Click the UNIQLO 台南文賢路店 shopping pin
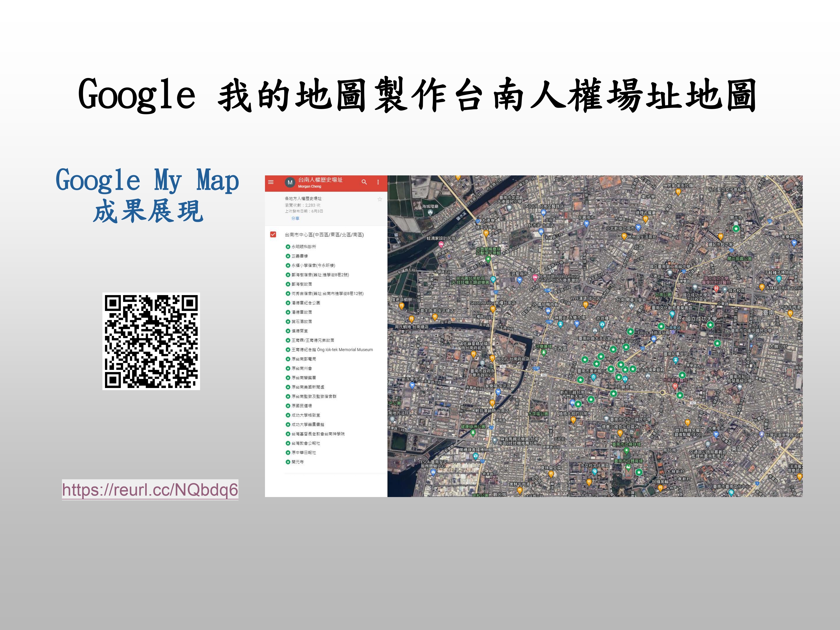 (543, 213)
